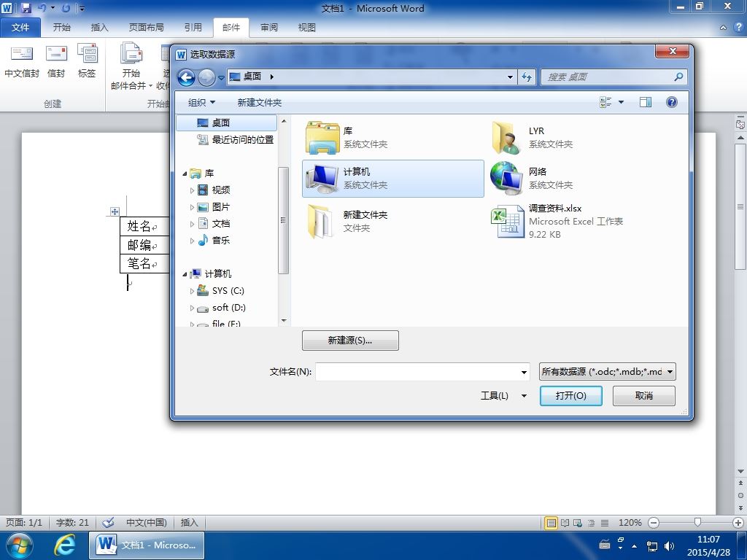Click the Save icon in Quick Access toolbar

[26, 7]
